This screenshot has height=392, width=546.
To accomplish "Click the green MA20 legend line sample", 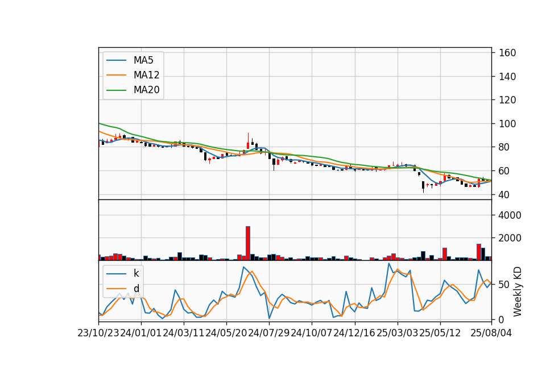I will click(x=116, y=90).
